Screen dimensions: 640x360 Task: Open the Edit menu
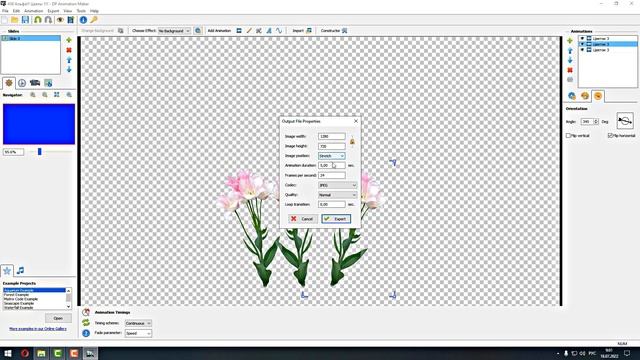16,11
